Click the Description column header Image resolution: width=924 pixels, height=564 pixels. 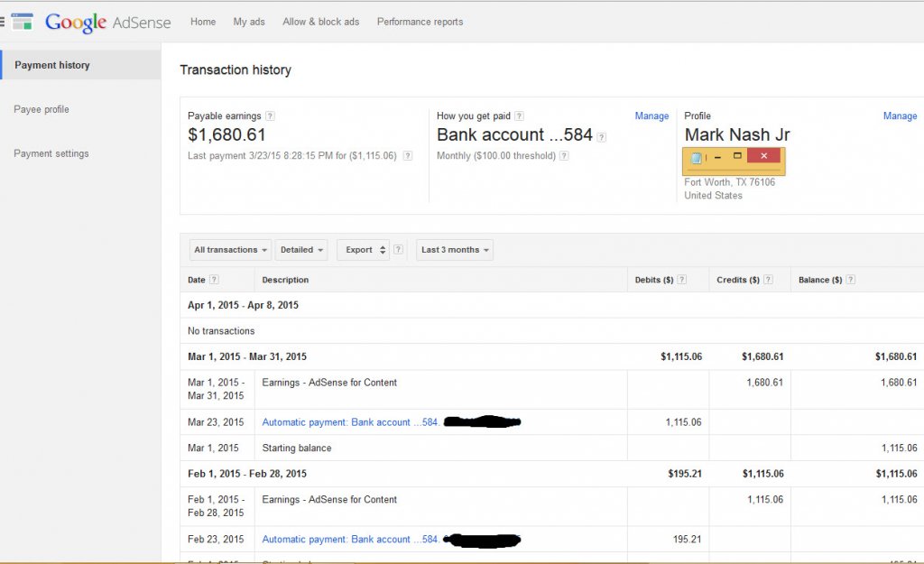285,280
